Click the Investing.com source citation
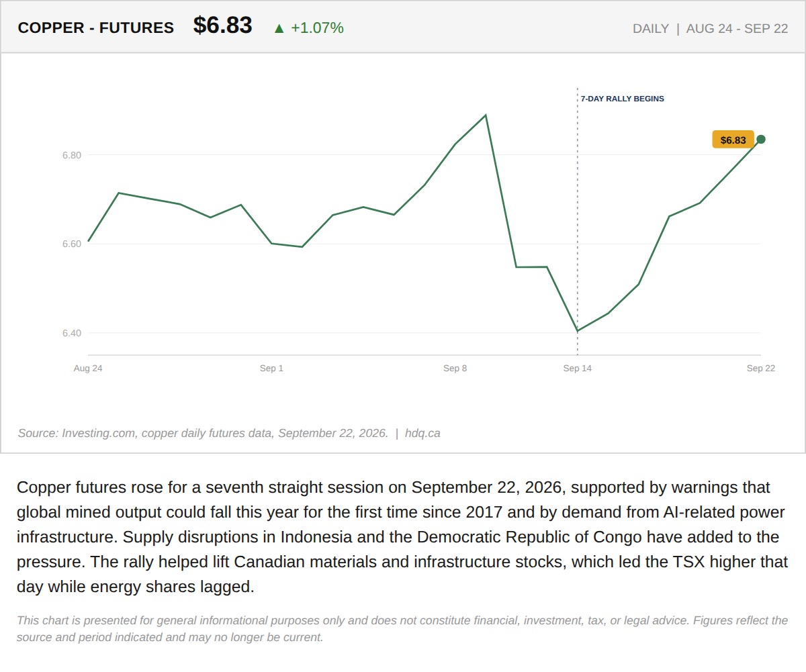806x672 pixels. (203, 433)
